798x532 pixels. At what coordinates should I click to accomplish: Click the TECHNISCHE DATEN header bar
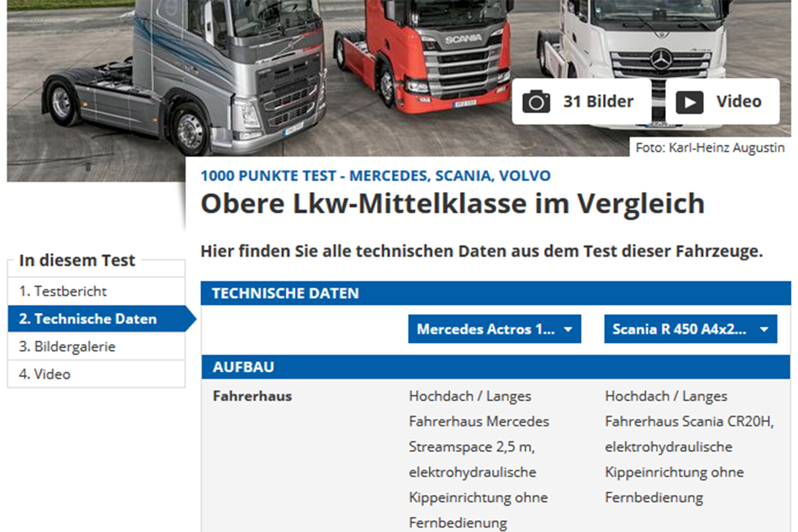(x=496, y=293)
